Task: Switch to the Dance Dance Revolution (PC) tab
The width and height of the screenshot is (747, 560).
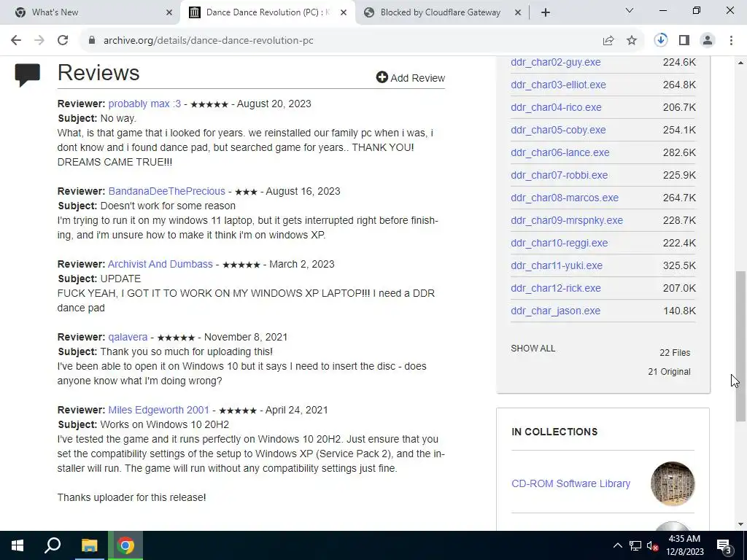Action: (268, 12)
